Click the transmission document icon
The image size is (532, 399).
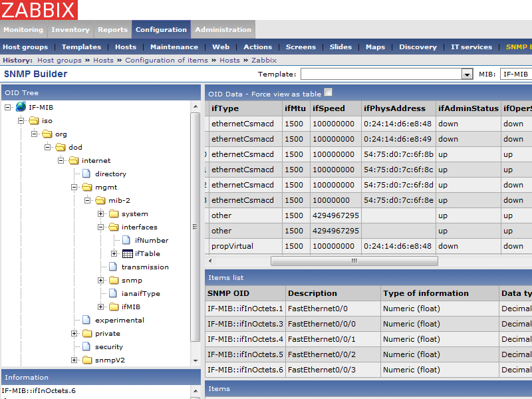click(113, 267)
